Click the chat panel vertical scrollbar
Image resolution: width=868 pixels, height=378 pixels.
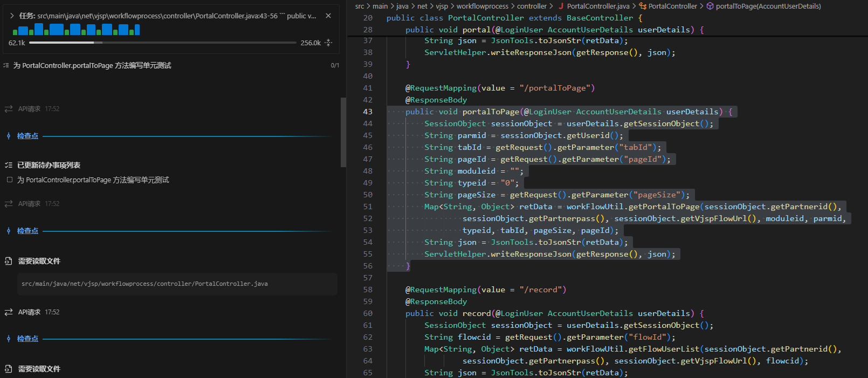click(343, 132)
